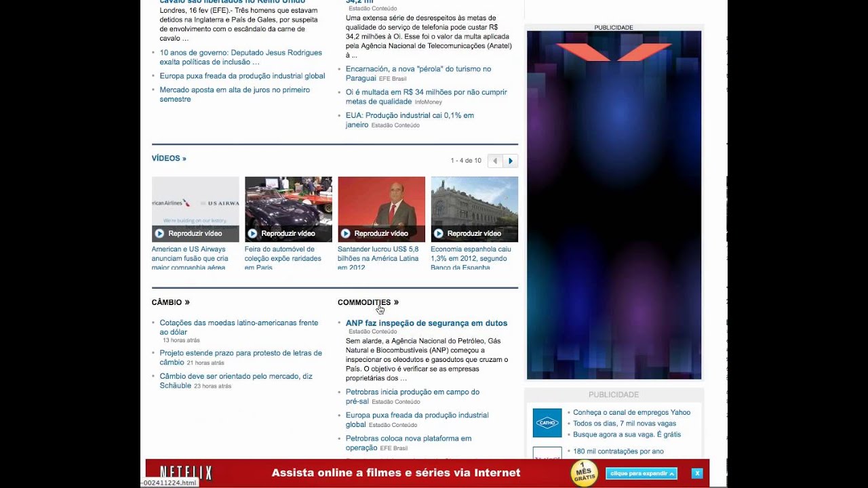The height and width of the screenshot is (488, 868).
Task: Click 'Conheça o canal de empregos Yahoo'
Action: click(631, 412)
